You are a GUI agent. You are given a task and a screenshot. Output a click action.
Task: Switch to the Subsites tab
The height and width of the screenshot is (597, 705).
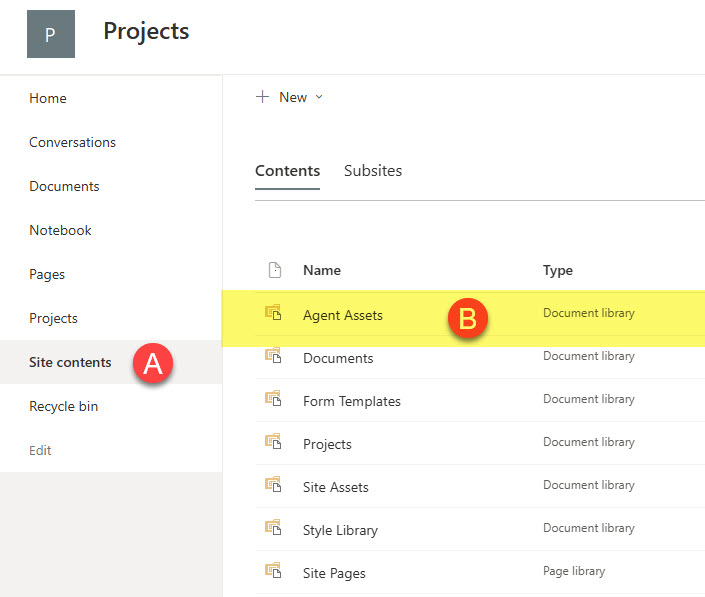click(x=373, y=171)
